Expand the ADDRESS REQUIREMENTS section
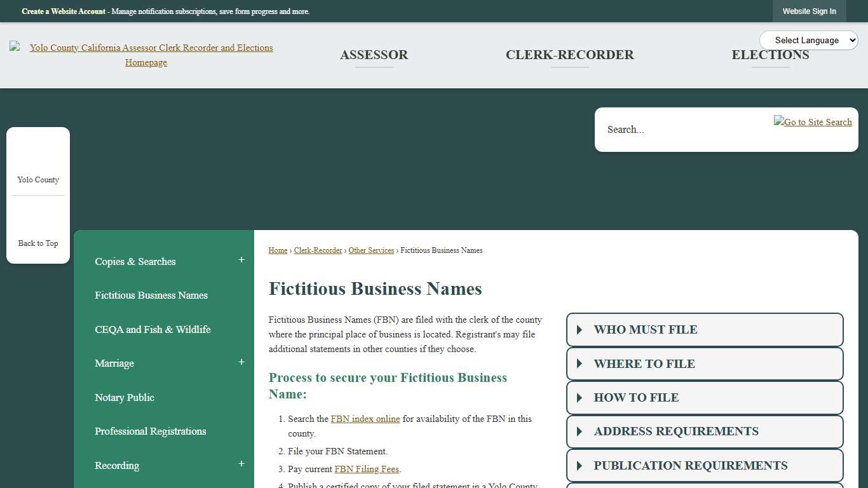The image size is (868, 488). (704, 431)
